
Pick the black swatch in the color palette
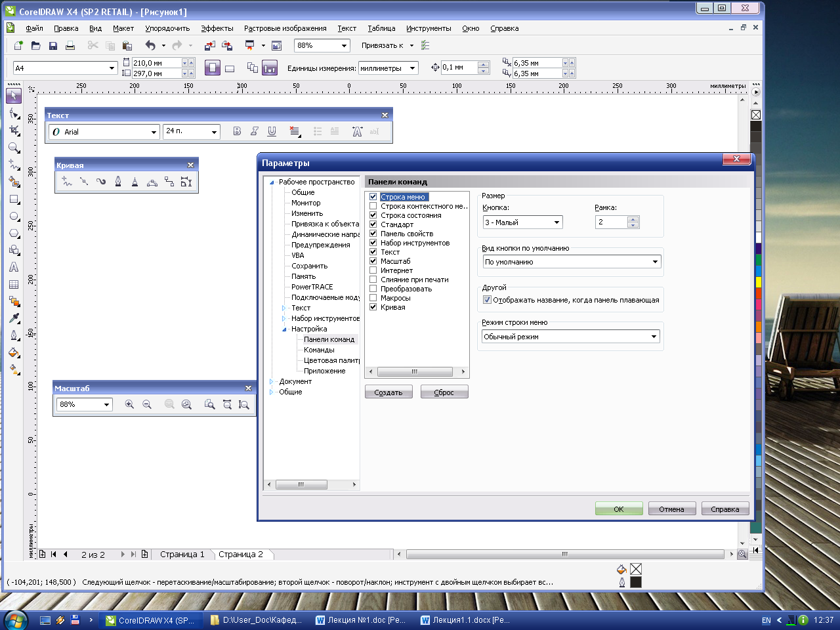(756, 125)
